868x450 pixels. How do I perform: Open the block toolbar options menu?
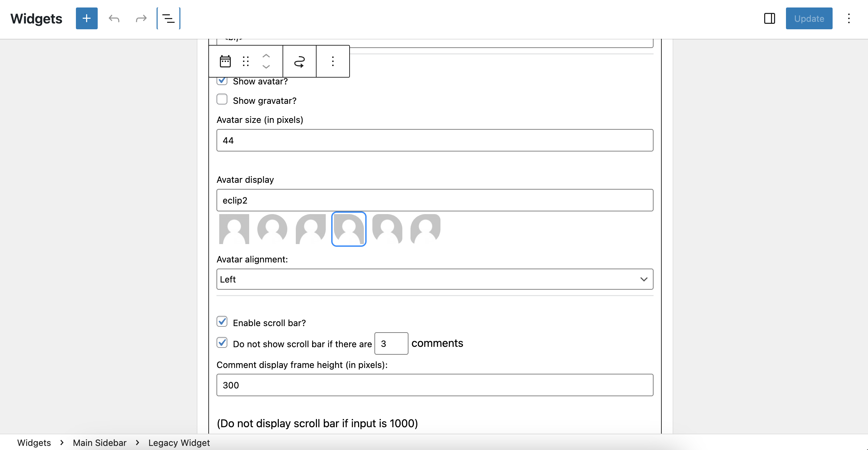click(x=333, y=61)
